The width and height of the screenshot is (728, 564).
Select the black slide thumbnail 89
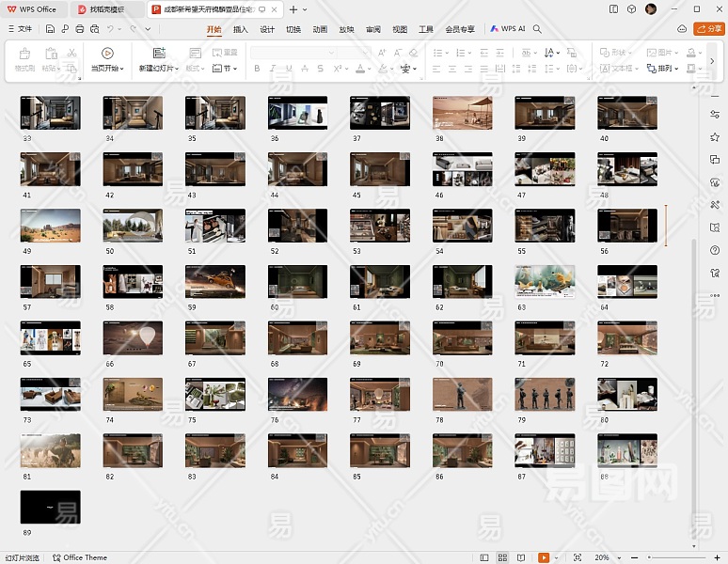(x=51, y=507)
